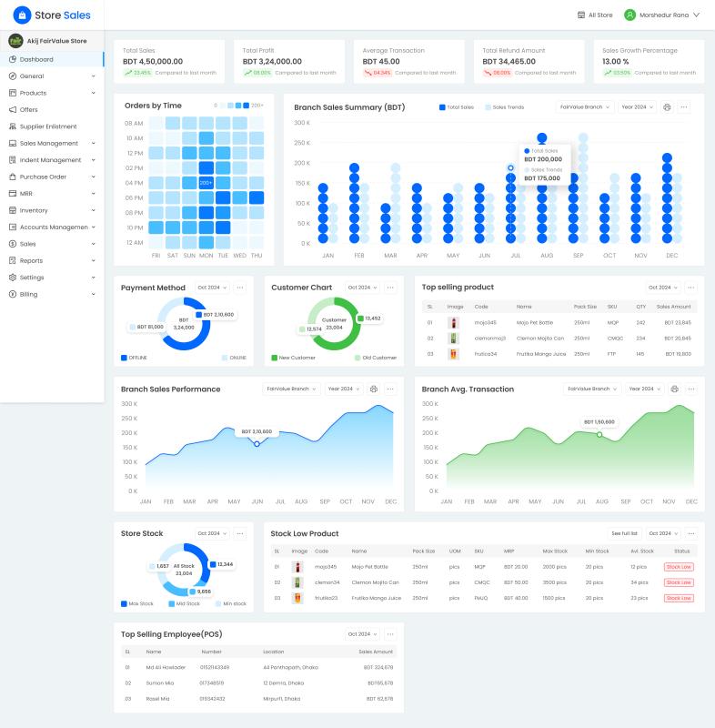Open Oct 2024 dropdown in Top selling product
This screenshot has width=715, height=728.
(x=662, y=288)
